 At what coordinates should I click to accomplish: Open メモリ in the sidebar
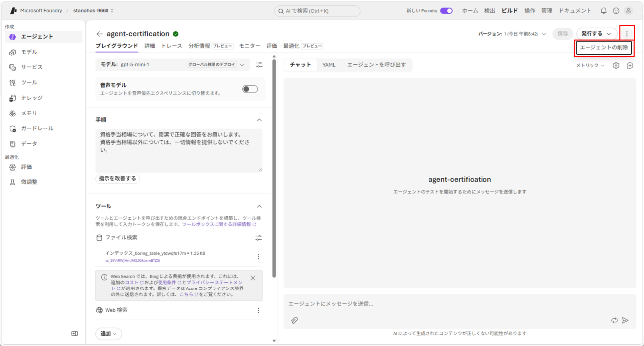tap(44, 114)
